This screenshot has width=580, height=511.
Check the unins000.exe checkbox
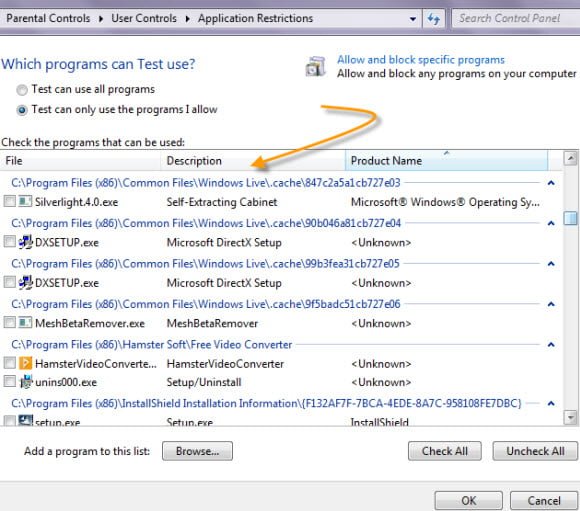[9, 381]
